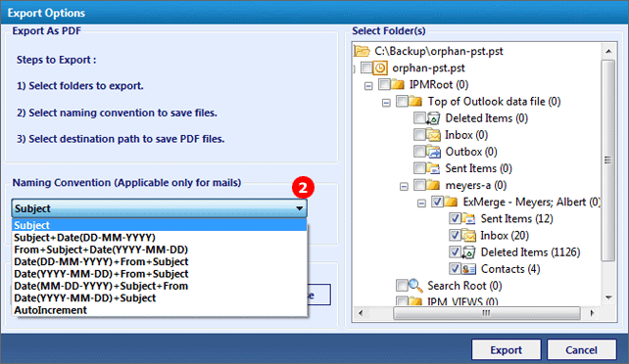Click the folder tree scroll down arrow

(608, 297)
